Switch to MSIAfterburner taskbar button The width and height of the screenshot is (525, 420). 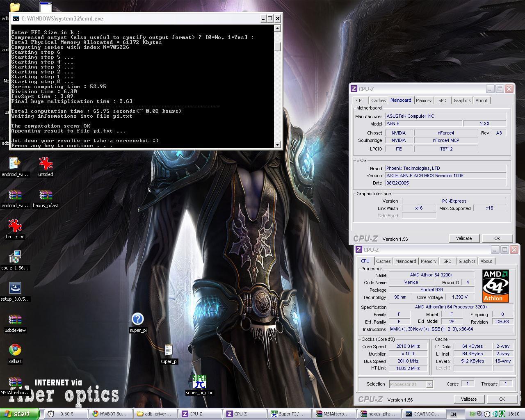click(x=334, y=414)
